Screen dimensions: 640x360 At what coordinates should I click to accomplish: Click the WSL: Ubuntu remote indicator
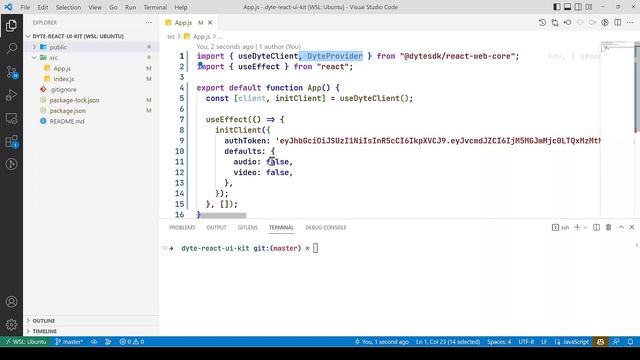[26, 342]
